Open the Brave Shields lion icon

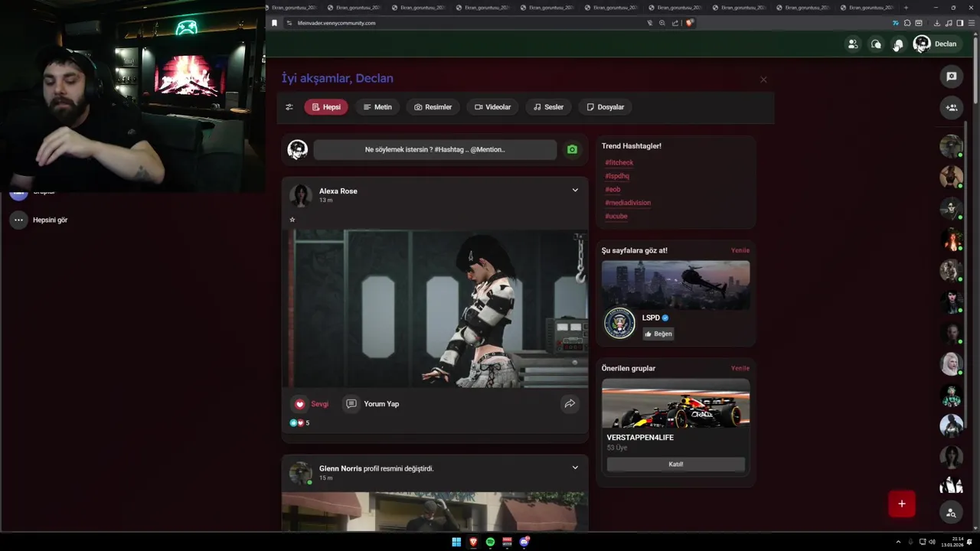(689, 23)
